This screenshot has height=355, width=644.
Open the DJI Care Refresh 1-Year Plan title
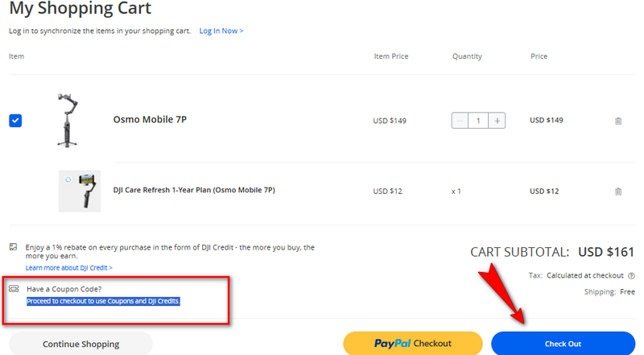pos(194,191)
